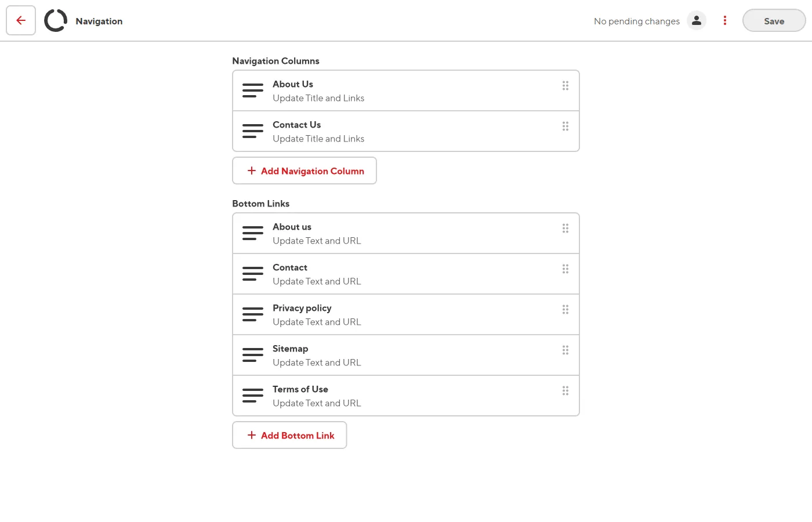Viewport: 812px width, 522px height.
Task: Open the account avatar icon
Action: 697,20
